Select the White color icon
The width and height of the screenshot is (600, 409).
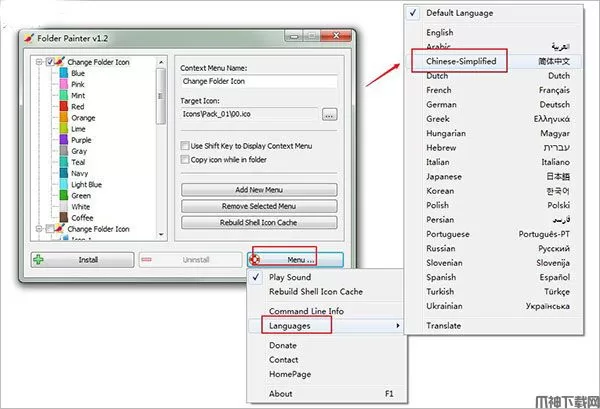click(64, 207)
